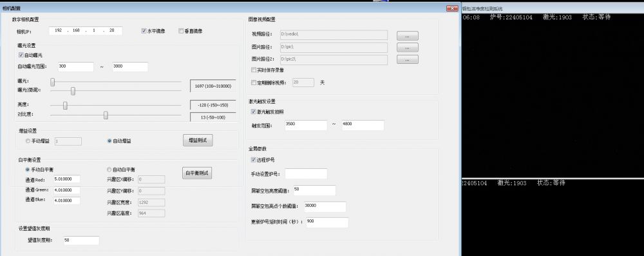
Task: Click the 通道 Red value field
Action: pos(66,179)
